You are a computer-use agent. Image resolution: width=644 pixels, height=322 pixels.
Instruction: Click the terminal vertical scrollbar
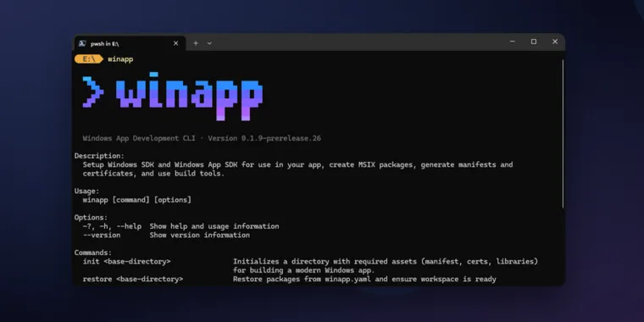[x=563, y=134]
